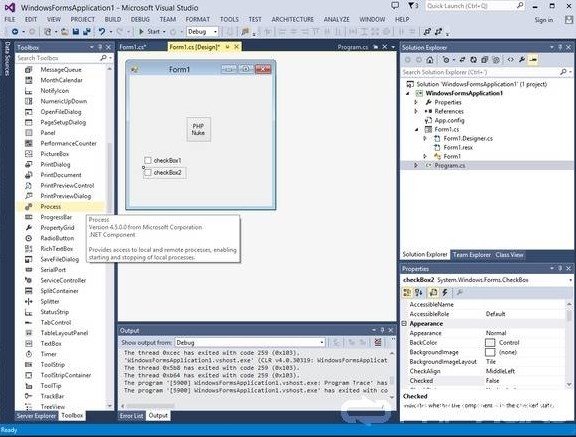Switch to the Server Explorer tab

(36, 416)
